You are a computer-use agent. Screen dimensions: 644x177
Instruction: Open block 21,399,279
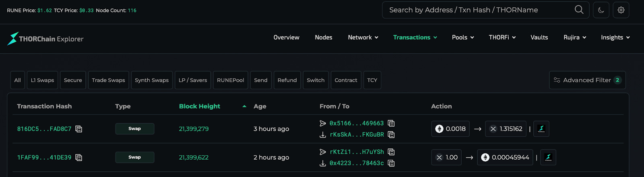coord(194,129)
